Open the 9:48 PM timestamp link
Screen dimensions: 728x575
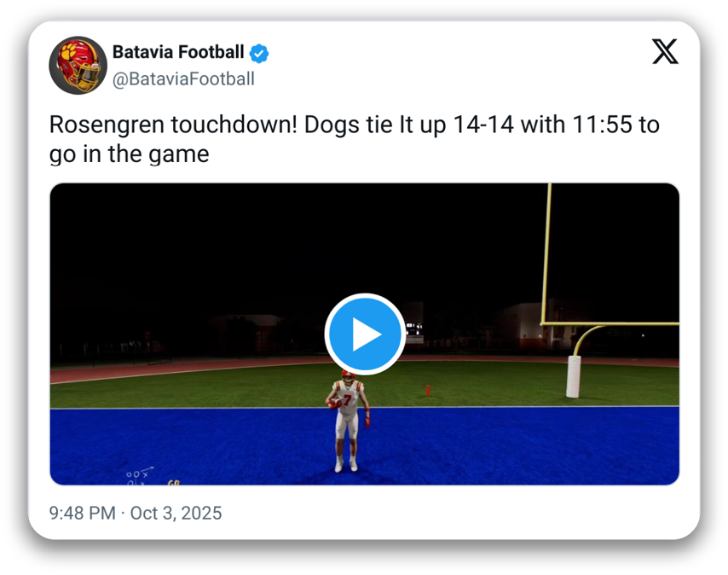(83, 513)
